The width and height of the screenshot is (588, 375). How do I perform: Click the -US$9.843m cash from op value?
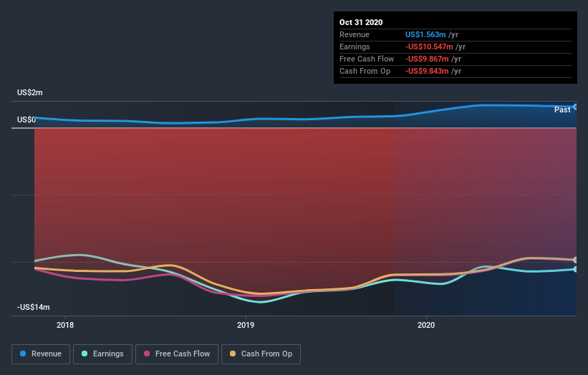(427, 71)
